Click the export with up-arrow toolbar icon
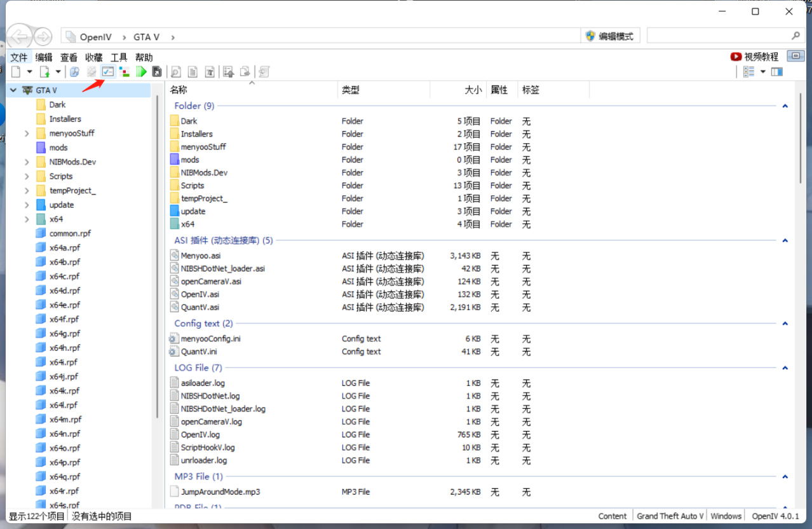The image size is (812, 529). click(x=229, y=72)
